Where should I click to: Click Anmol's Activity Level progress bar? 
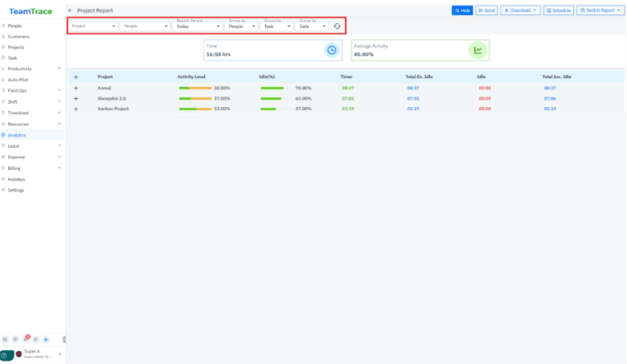point(195,88)
